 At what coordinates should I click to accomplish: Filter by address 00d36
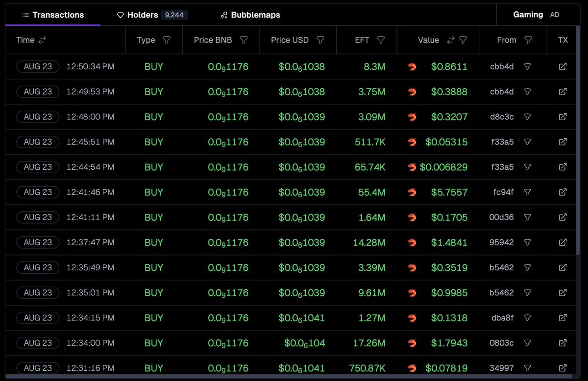pyautogui.click(x=528, y=217)
